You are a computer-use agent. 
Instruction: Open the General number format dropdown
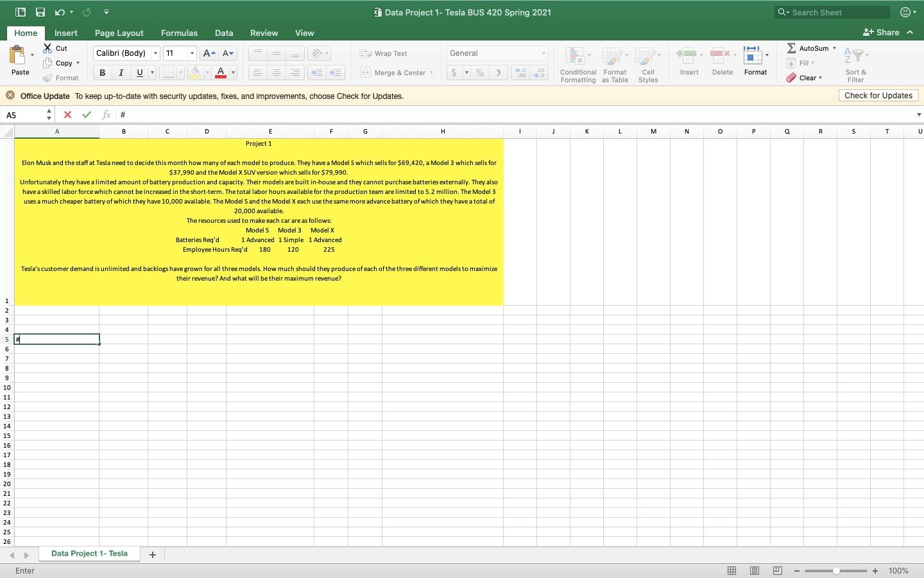542,53
